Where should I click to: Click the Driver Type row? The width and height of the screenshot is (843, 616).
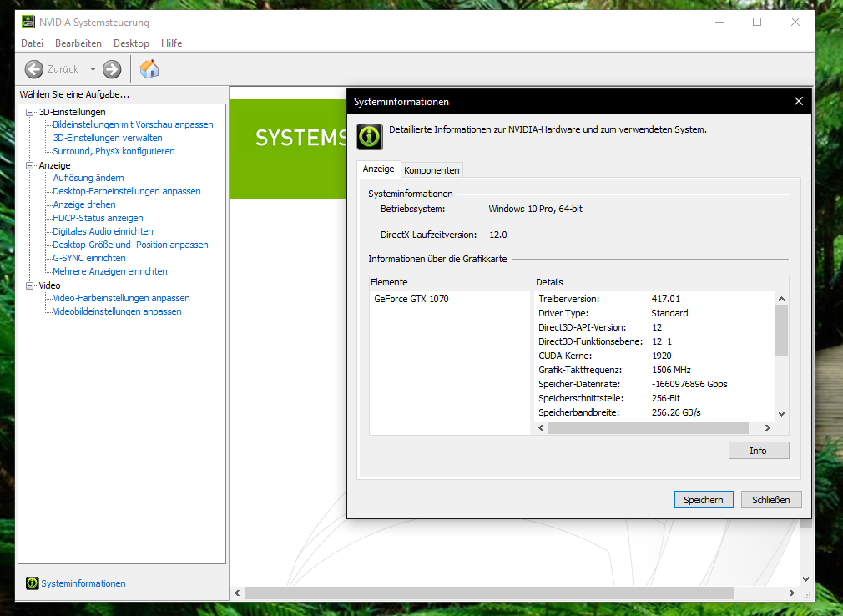pos(655,313)
